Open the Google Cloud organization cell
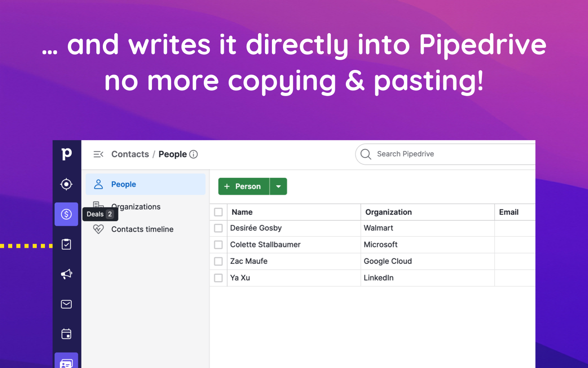 coord(388,261)
